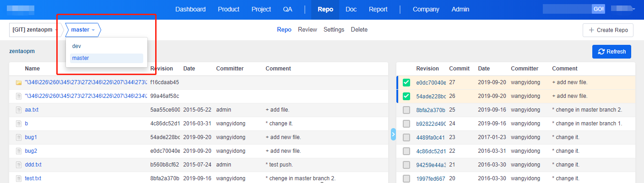Uncheck the revision e0dc70040e checkbox

pos(406,83)
